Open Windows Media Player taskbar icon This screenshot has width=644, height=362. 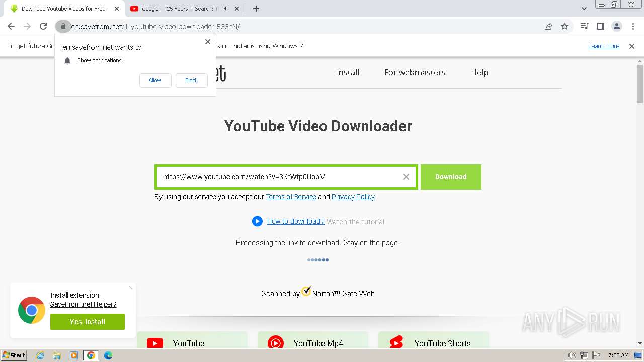coord(74,355)
